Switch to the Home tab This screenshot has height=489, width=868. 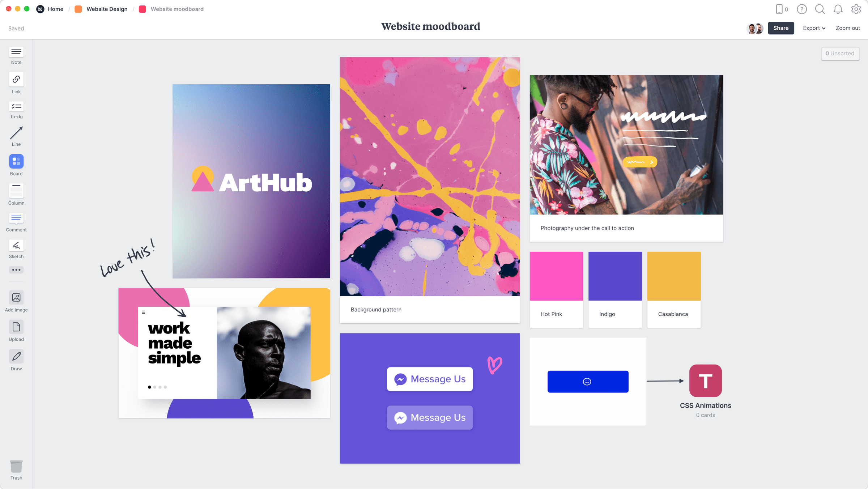coord(55,9)
